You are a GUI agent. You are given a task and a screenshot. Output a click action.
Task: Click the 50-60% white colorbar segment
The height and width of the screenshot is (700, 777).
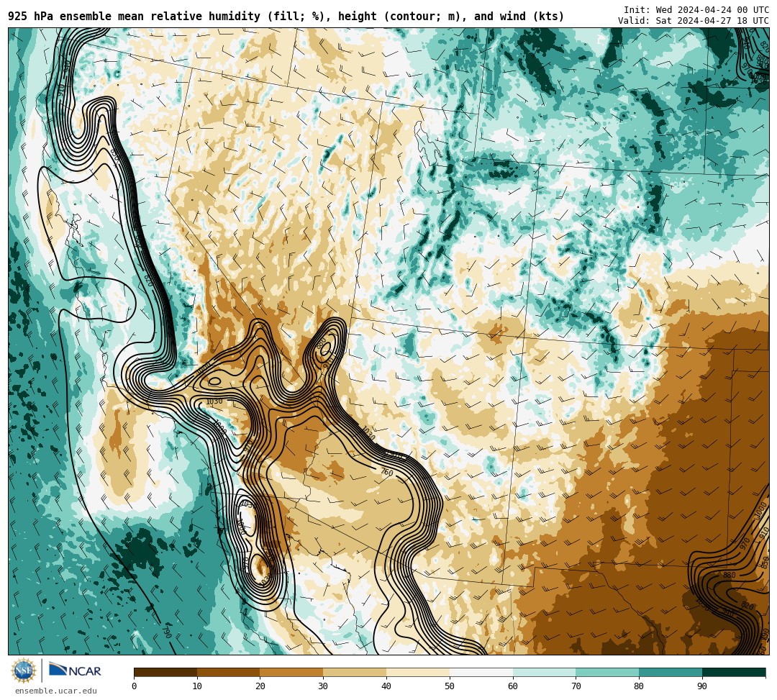481,672
